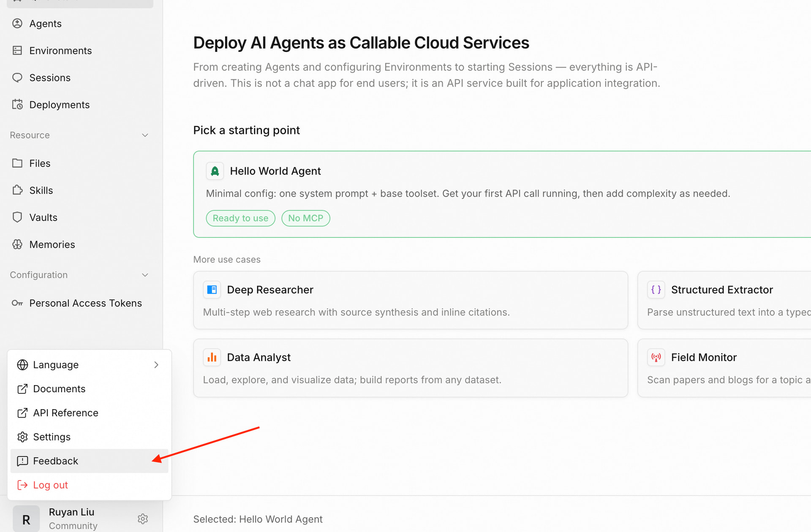The width and height of the screenshot is (811, 532).
Task: Click the Settings gear icon in menu
Action: click(22, 437)
